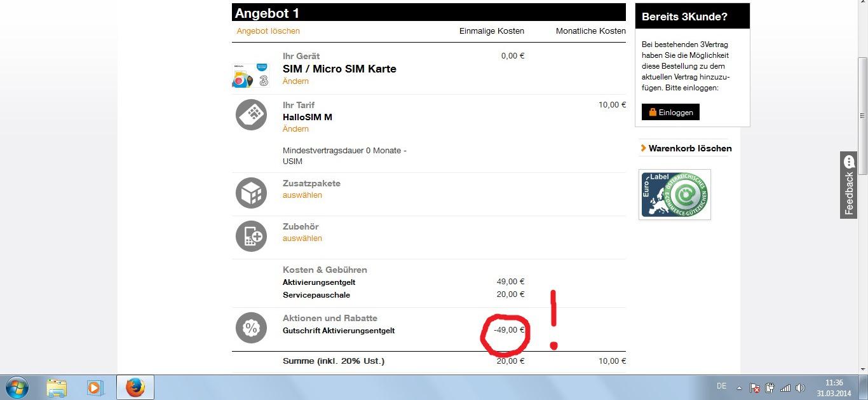Open Windows Explorer from taskbar
Screen dimensions: 868x400
[x=57, y=387]
